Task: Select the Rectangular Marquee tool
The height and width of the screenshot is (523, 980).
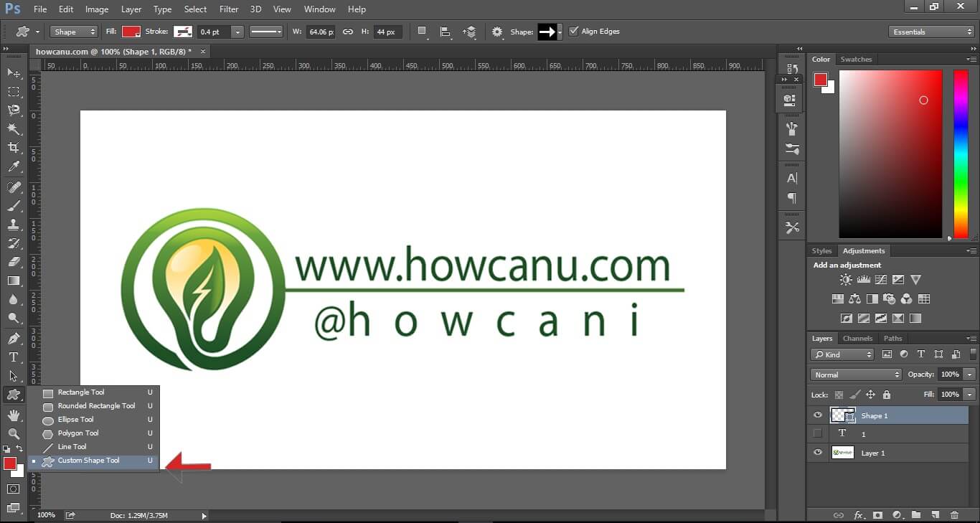Action: [14, 92]
